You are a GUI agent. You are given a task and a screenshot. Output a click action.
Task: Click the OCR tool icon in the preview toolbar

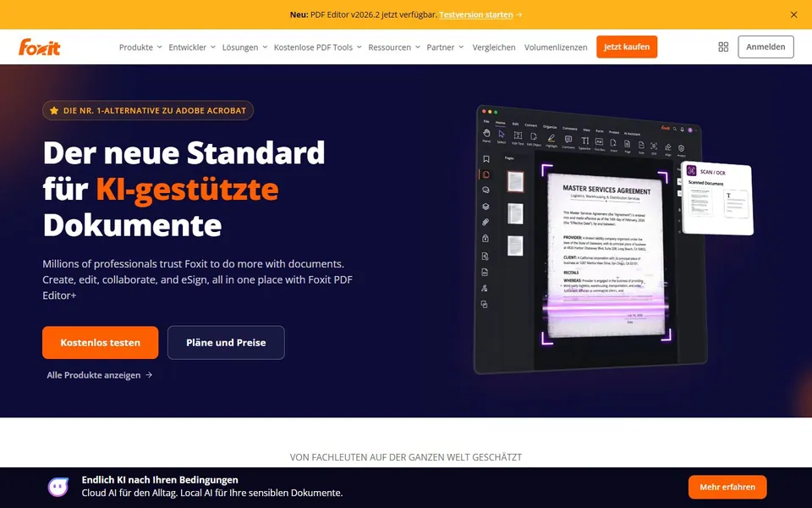pos(654,149)
